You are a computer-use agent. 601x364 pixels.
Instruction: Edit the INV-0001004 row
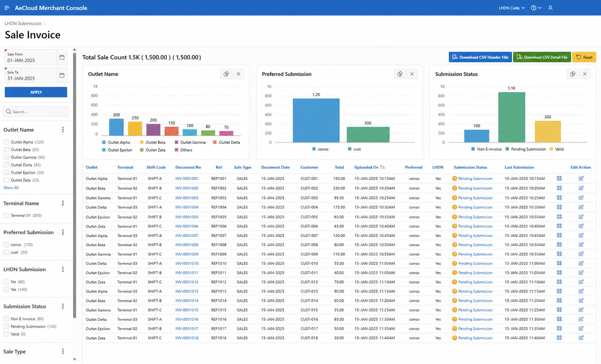[581, 207]
